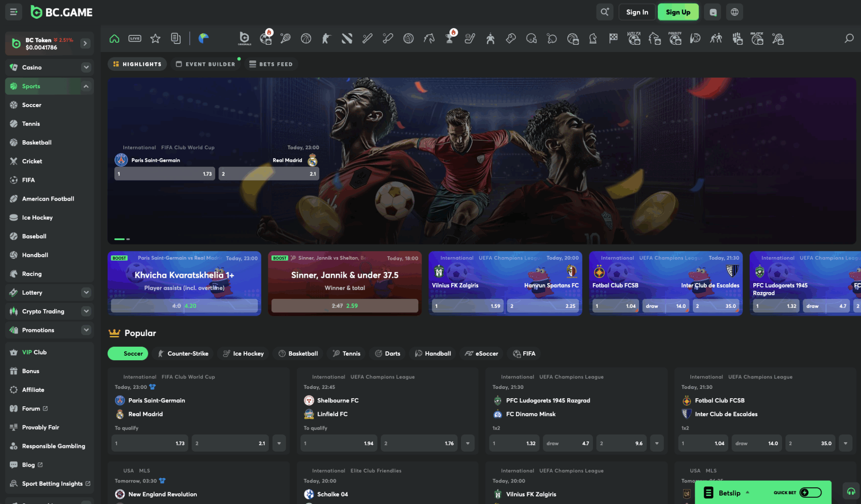Collapse the Sports sidebar section
The image size is (861, 504).
(86, 86)
